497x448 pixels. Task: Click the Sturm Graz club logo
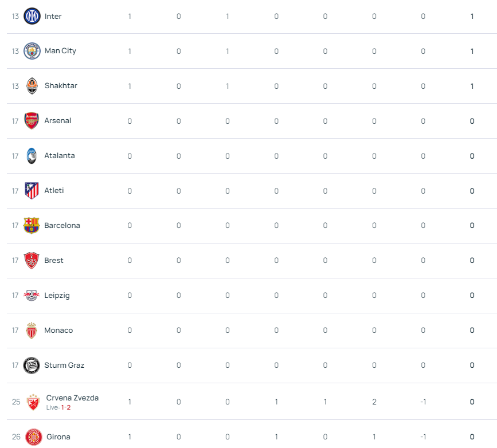(32, 366)
